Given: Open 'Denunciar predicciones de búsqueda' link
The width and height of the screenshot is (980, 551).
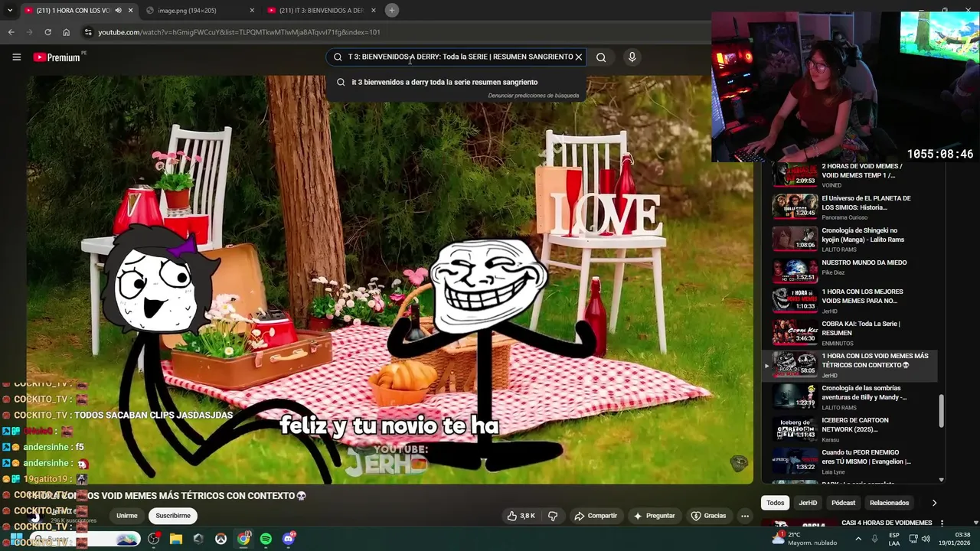Looking at the screenshot, I should (x=533, y=96).
